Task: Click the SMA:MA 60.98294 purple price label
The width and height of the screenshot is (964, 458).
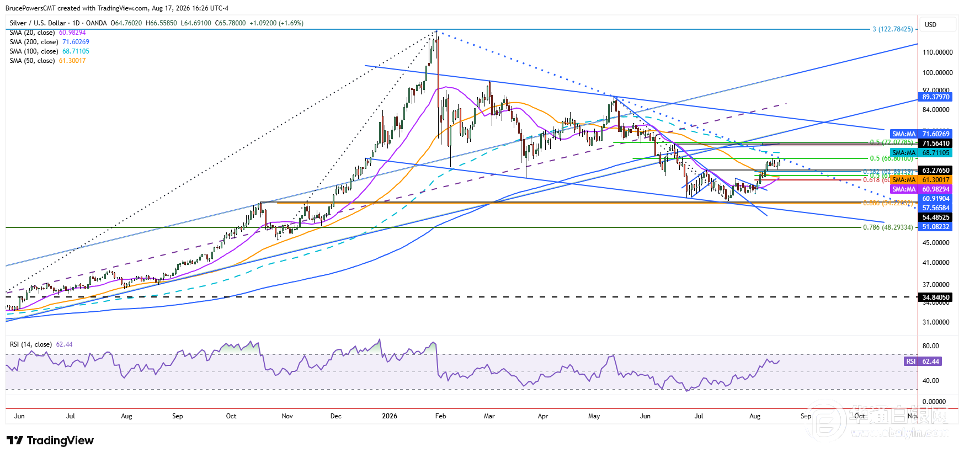Action: click(x=919, y=188)
